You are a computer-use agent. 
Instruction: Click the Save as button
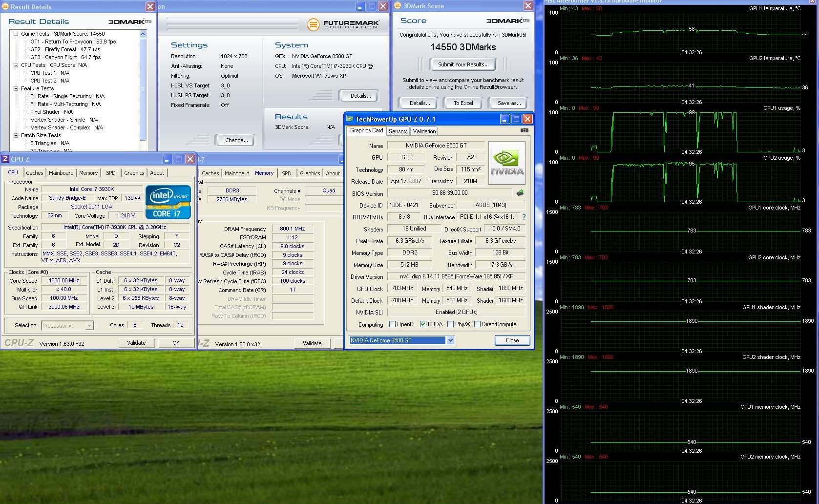click(509, 103)
